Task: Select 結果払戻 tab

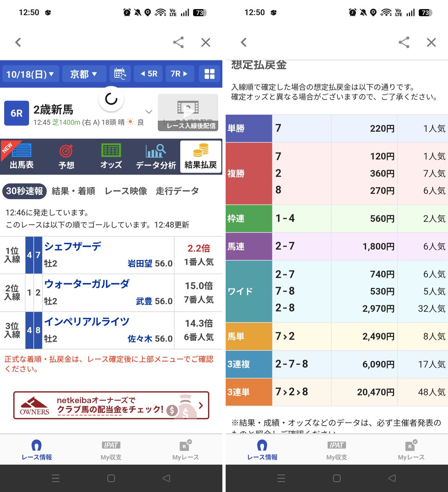Action: click(201, 157)
